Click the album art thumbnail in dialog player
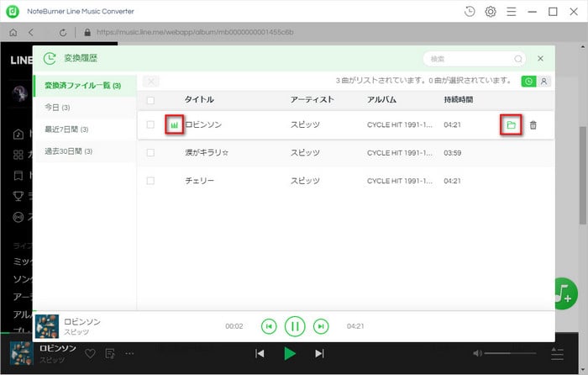588x375 pixels. point(47,326)
